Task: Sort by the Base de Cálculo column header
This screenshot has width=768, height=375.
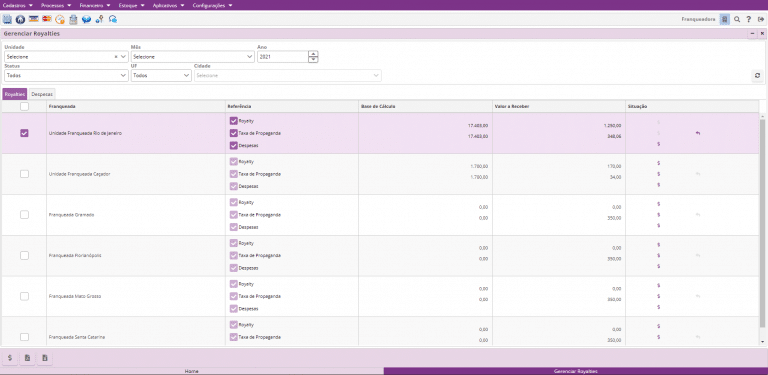Action: click(425, 106)
